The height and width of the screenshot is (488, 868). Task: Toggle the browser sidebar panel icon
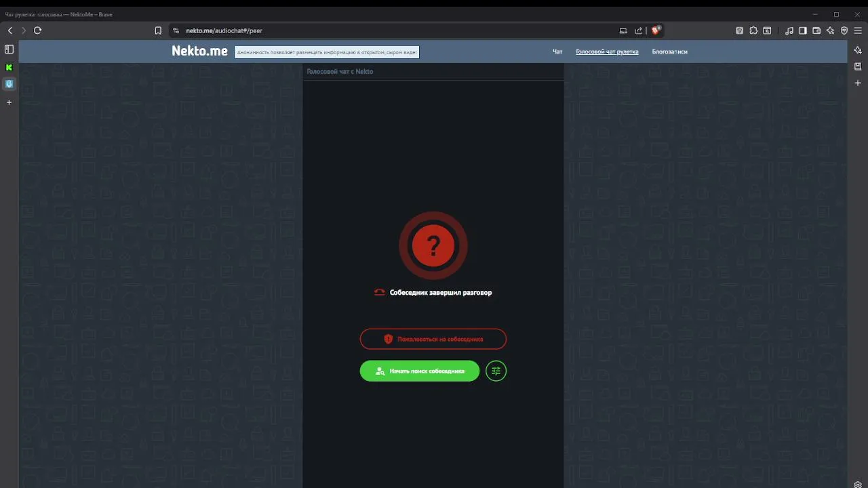(803, 30)
